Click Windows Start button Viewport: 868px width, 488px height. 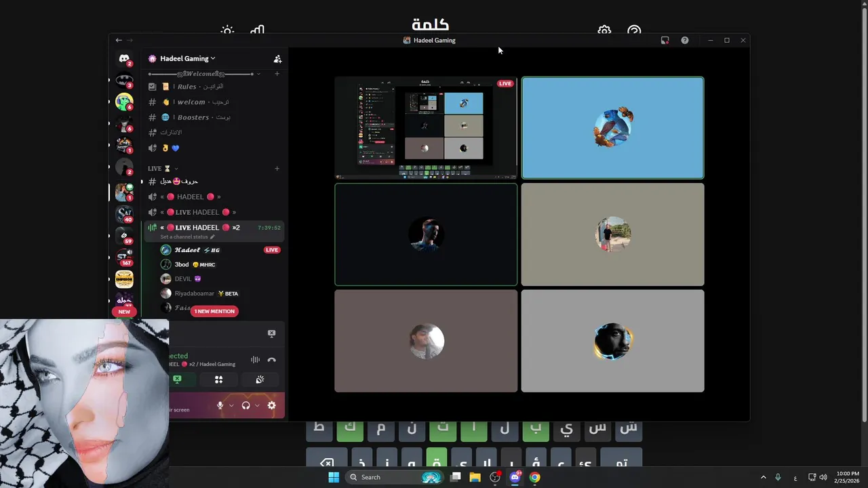tap(333, 477)
